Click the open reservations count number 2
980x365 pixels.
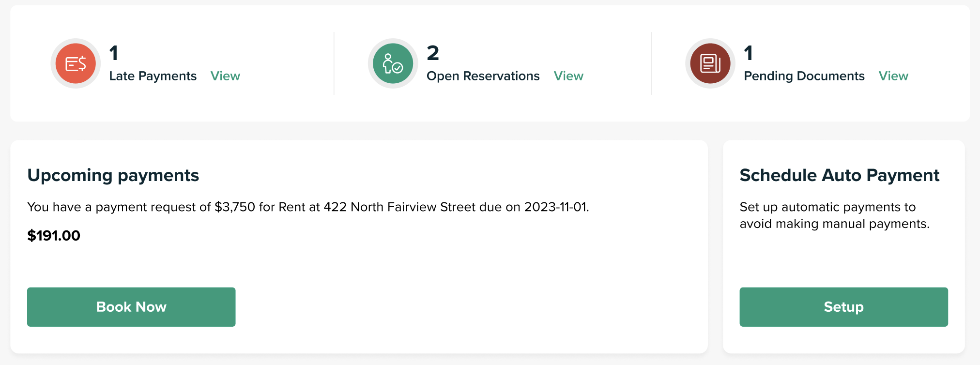[433, 53]
